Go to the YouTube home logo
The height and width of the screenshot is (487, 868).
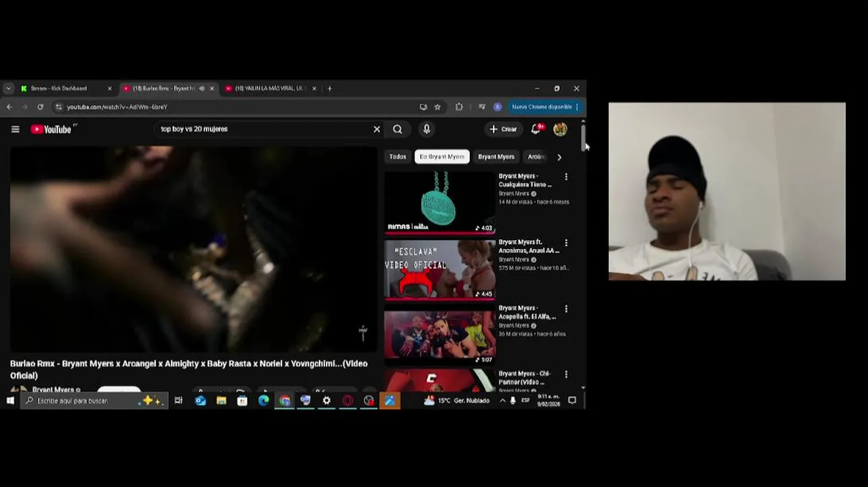coord(51,129)
